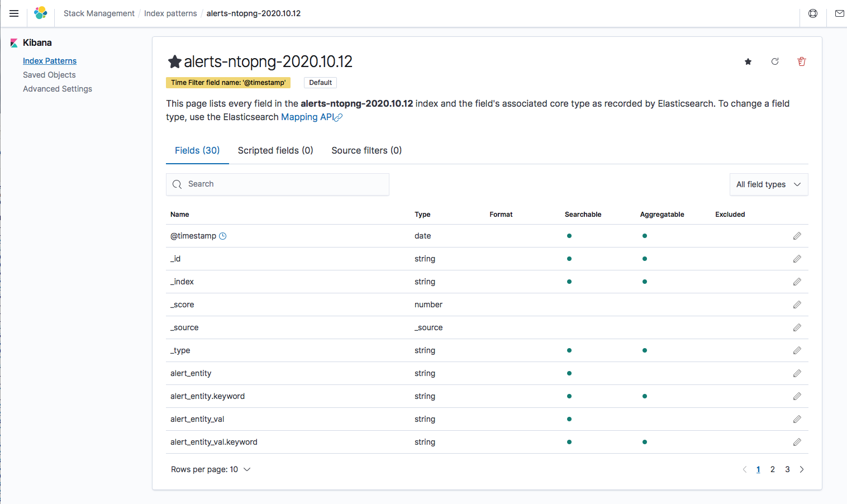
Task: Edit the _index field
Action: pyautogui.click(x=797, y=282)
